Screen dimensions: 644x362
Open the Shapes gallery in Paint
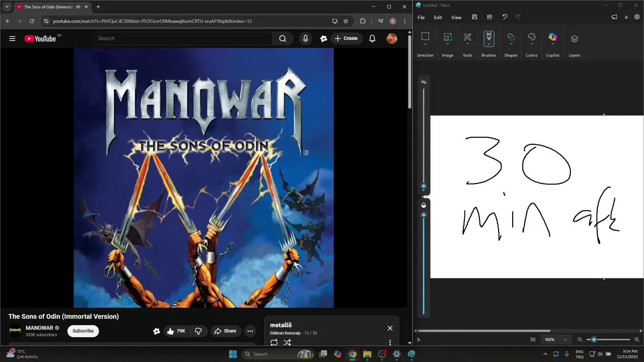click(511, 37)
